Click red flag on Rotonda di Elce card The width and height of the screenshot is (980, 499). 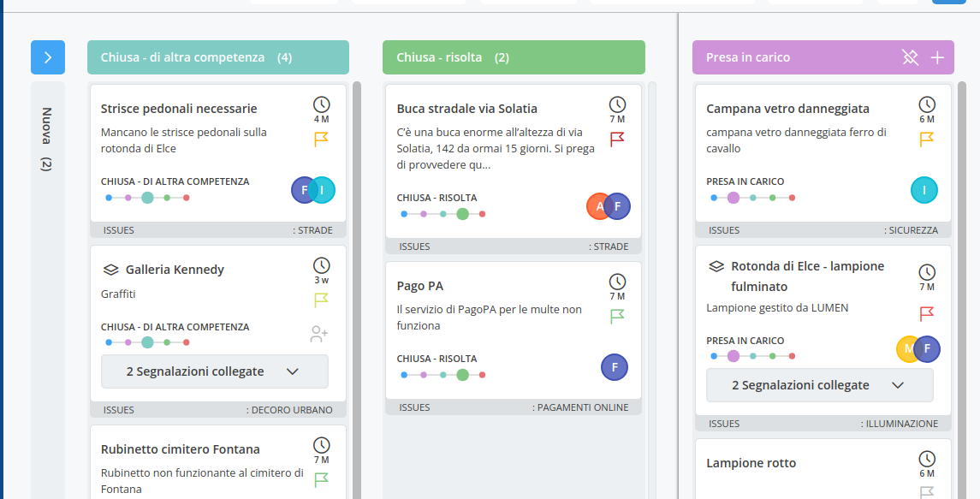click(927, 313)
